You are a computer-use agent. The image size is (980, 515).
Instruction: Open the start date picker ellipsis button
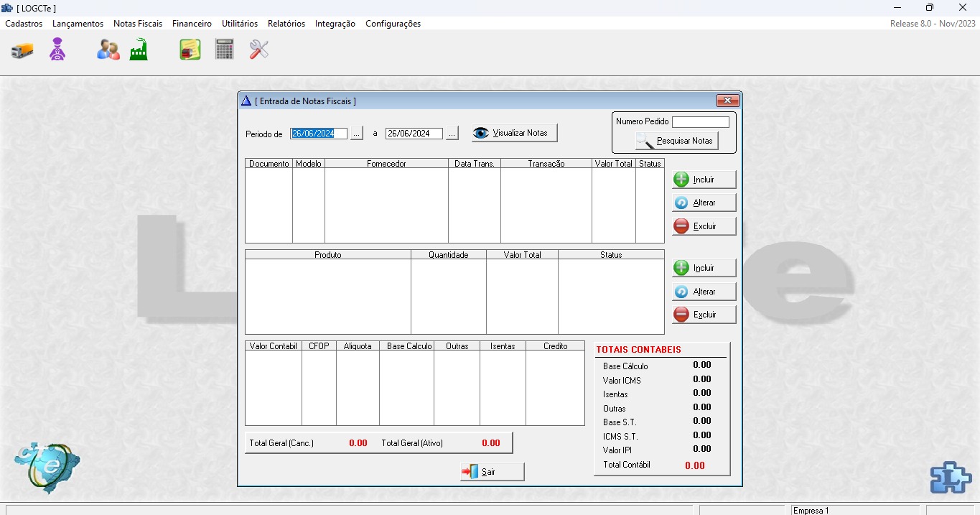tap(358, 134)
